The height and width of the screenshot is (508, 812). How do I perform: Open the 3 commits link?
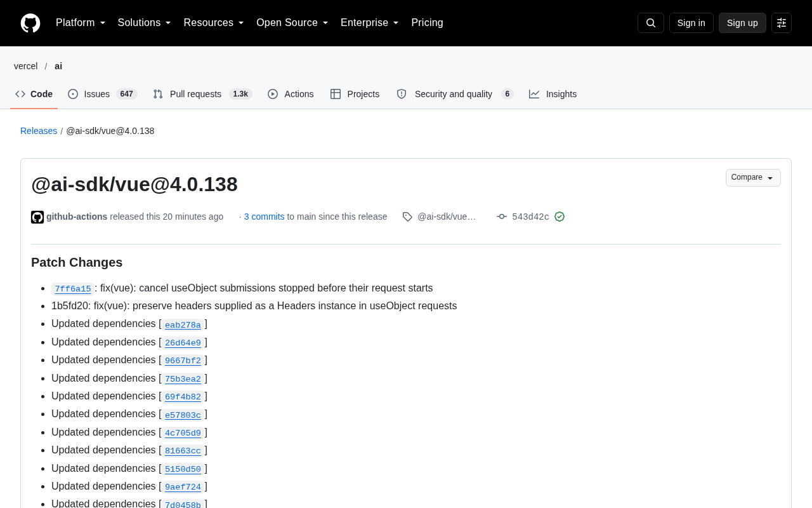[x=265, y=217]
